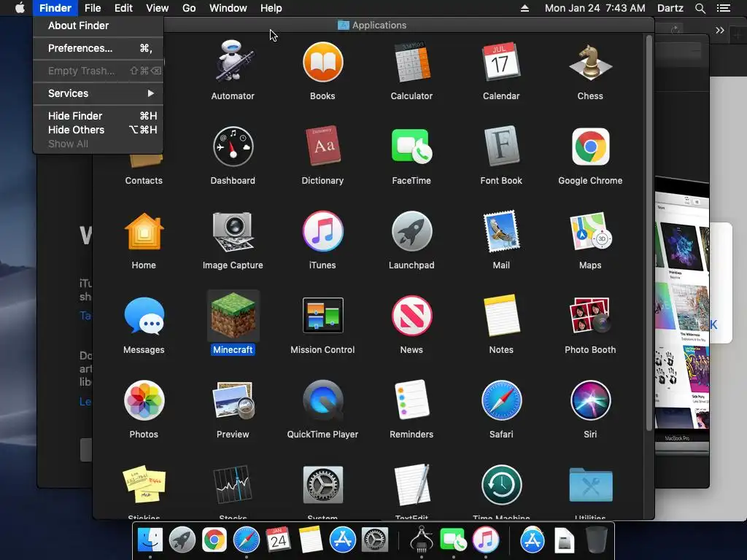Open the Photo Booth app icon
The image size is (747, 560).
point(589,315)
